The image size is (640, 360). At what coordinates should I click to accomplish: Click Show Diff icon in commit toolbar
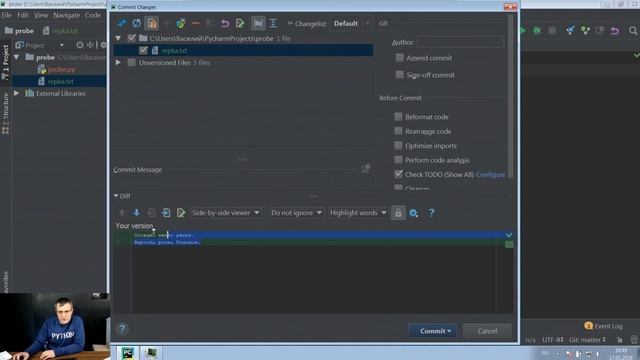pyautogui.click(x=122, y=23)
